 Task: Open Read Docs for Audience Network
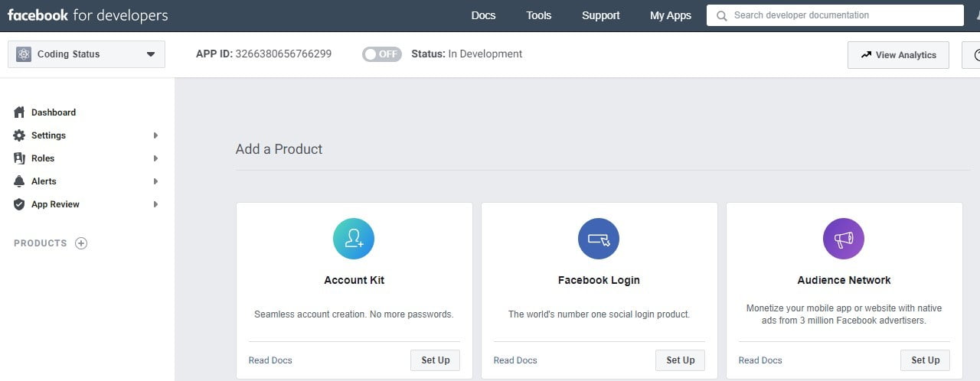pos(760,360)
